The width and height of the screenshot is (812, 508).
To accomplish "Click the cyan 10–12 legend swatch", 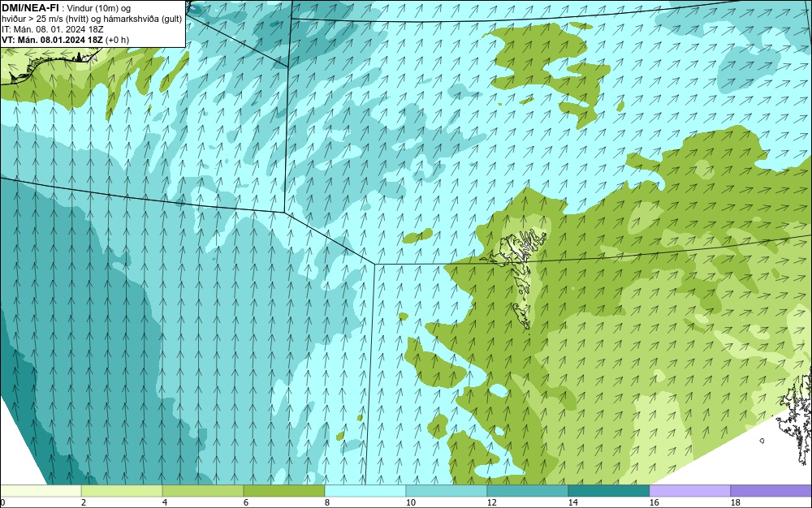I will click(x=447, y=491).
